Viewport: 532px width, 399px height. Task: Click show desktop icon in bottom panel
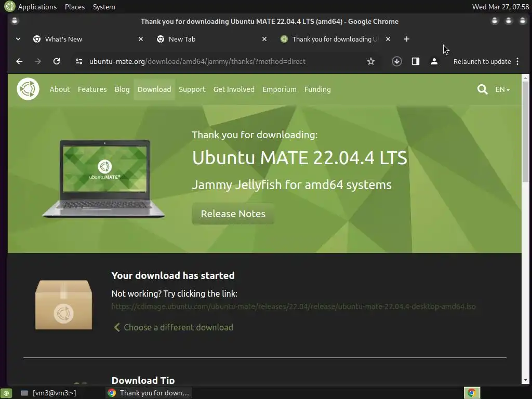point(6,393)
